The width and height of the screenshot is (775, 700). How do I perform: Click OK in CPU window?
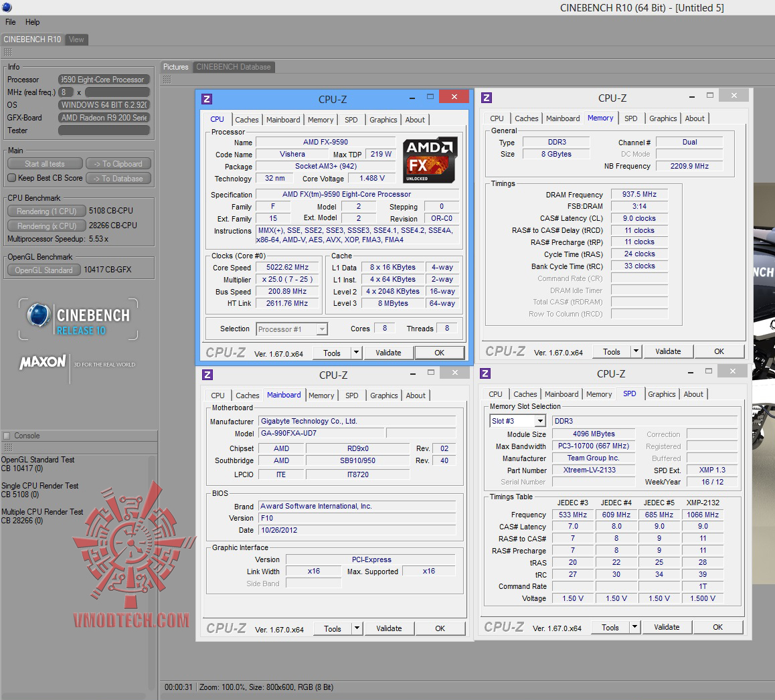440,353
